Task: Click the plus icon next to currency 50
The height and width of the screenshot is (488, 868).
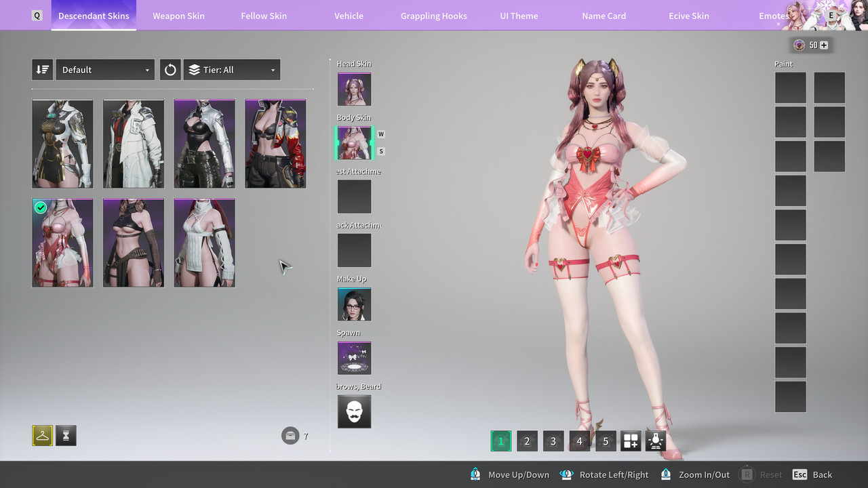Action: click(824, 45)
